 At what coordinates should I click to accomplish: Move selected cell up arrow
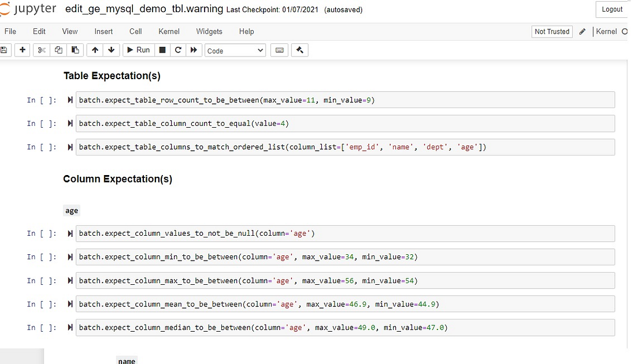pos(95,50)
